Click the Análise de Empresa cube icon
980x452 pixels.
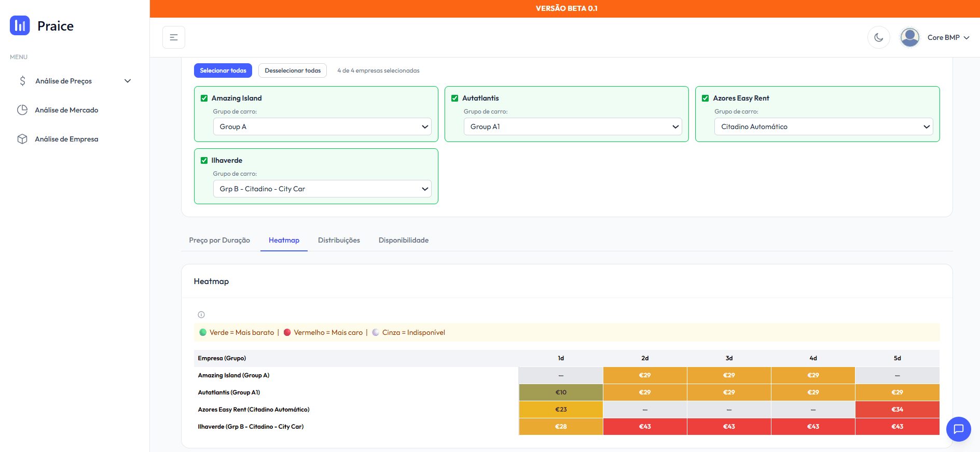22,139
